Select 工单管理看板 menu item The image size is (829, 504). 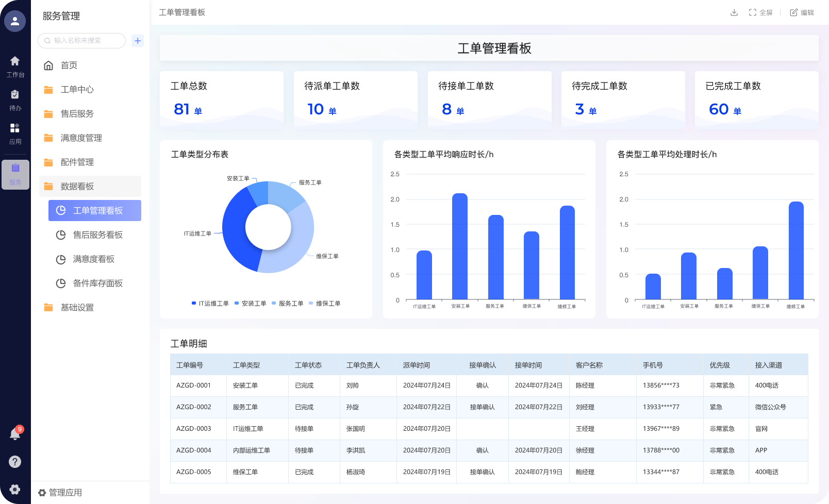click(95, 211)
